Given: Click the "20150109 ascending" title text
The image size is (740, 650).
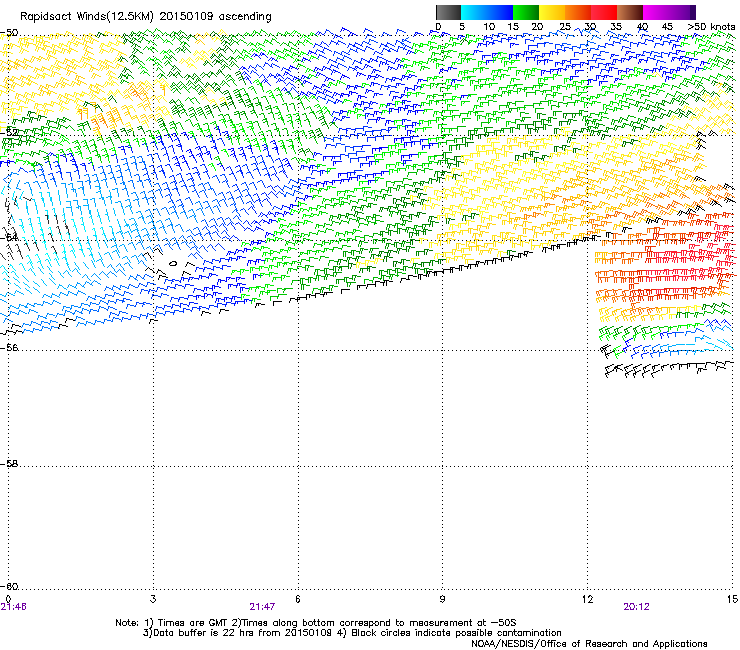Looking at the screenshot, I should click(x=215, y=17).
